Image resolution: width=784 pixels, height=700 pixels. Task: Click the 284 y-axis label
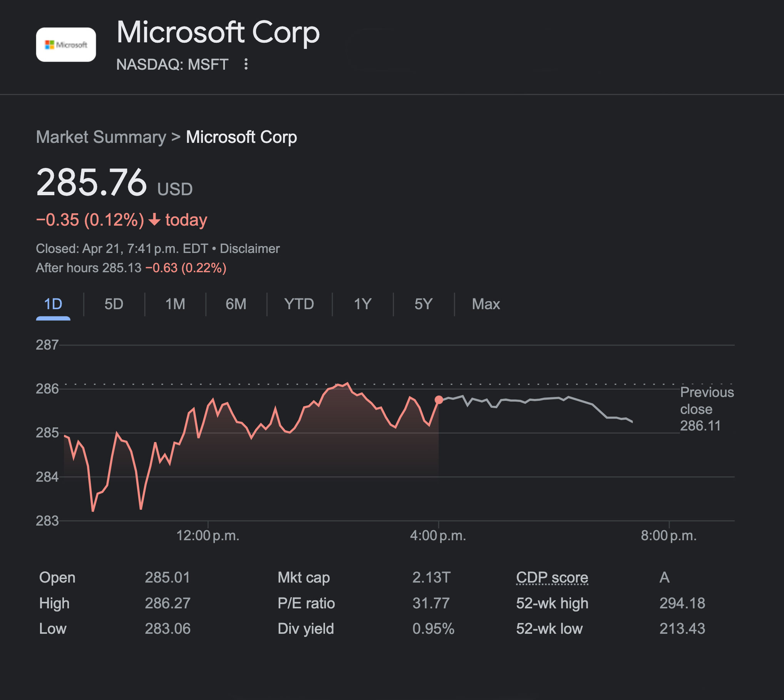[47, 477]
